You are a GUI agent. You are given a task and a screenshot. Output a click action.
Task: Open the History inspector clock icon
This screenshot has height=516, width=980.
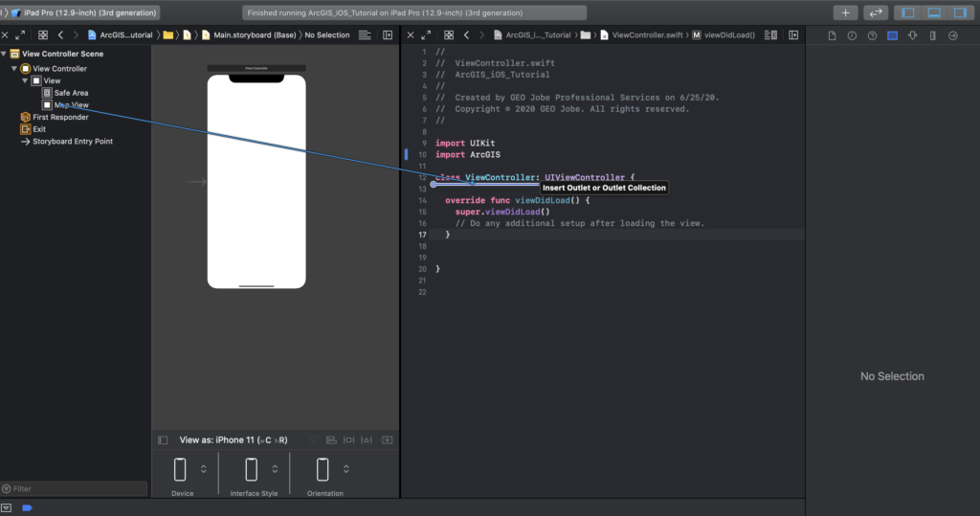[852, 35]
